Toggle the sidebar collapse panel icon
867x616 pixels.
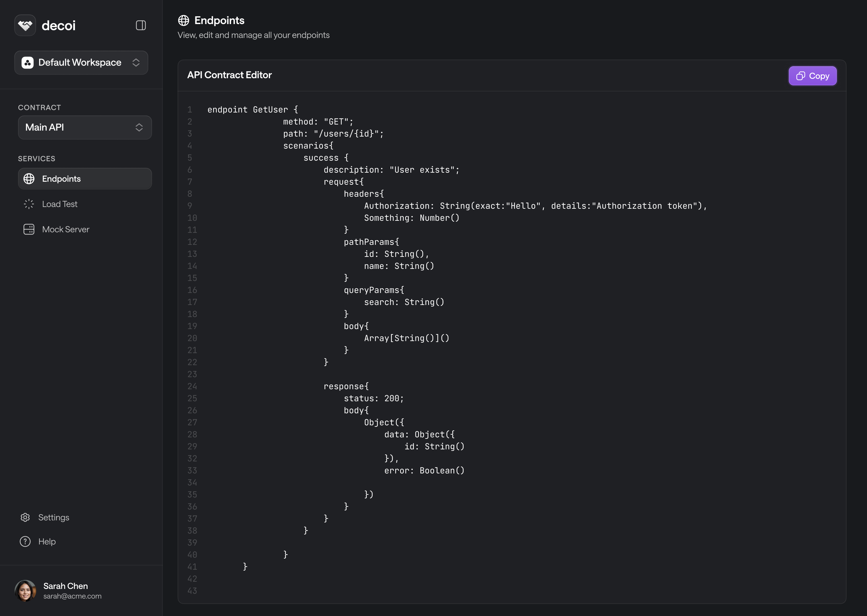tap(141, 25)
